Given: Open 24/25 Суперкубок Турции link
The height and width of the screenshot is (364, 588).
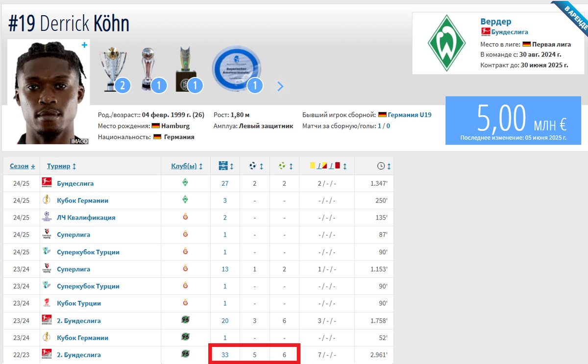Looking at the screenshot, I should point(88,252).
